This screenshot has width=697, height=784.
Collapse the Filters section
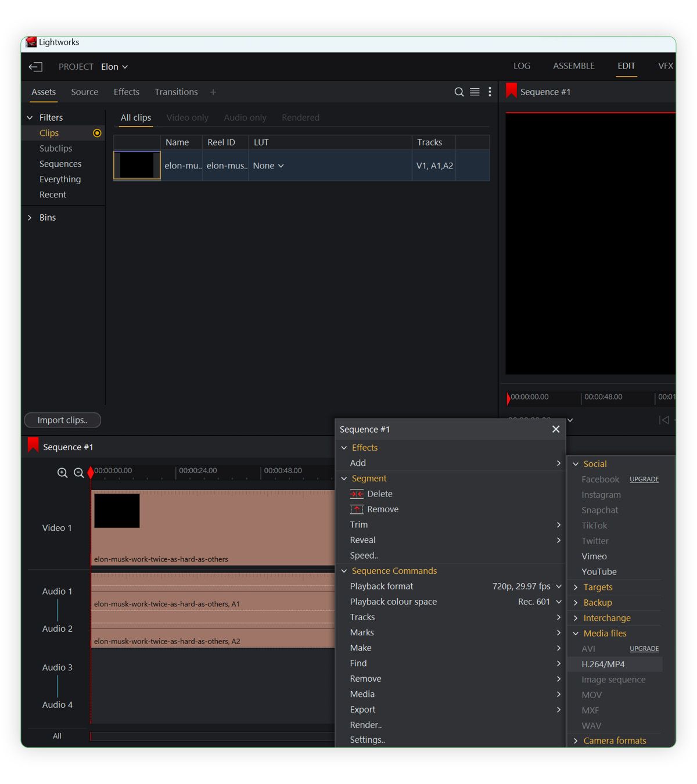[30, 117]
